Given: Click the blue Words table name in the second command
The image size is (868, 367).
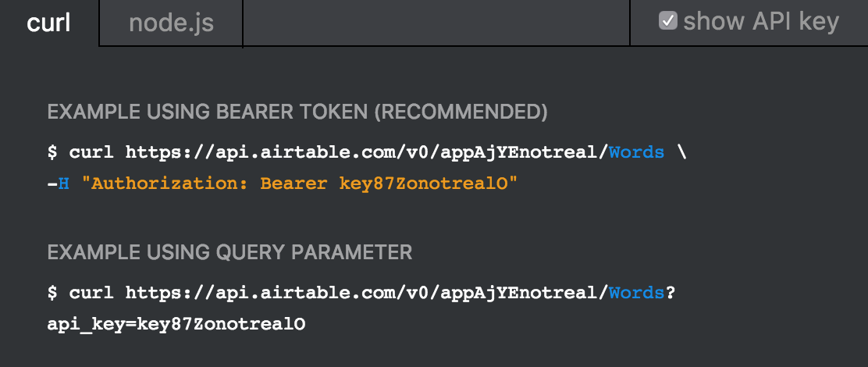Looking at the screenshot, I should coord(636,293).
